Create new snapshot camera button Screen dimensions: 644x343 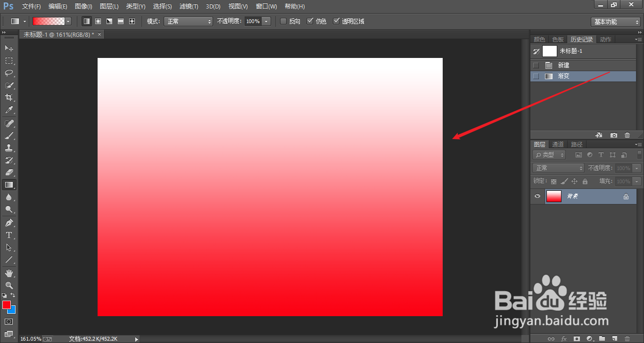point(613,135)
